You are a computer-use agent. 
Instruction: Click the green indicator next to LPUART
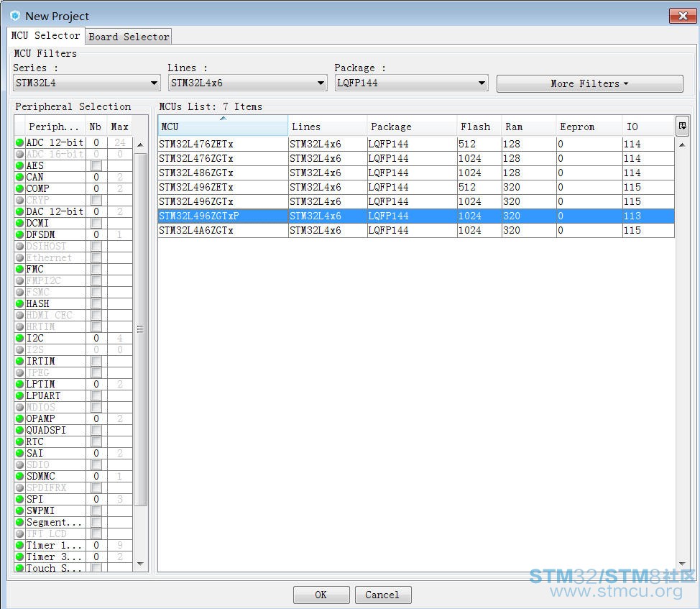point(19,395)
